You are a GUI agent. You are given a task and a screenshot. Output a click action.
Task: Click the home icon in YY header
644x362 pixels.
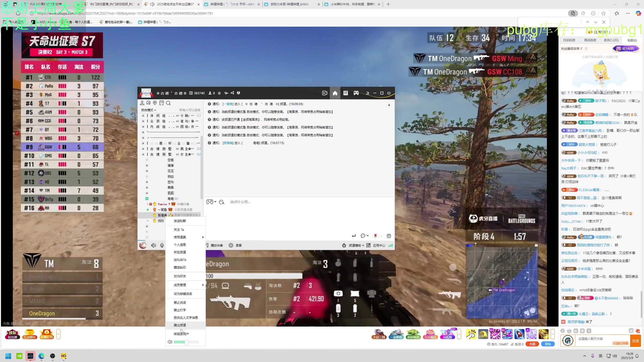pos(335,93)
